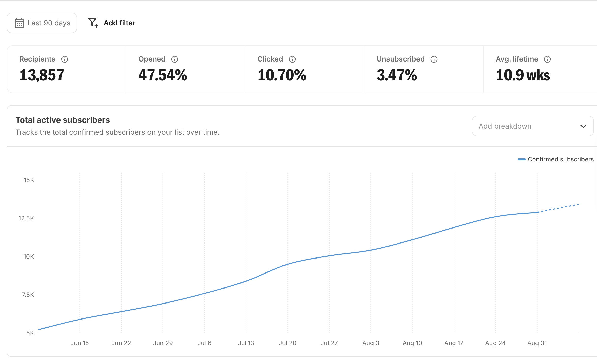Click the 15K y-axis label
The image size is (597, 364).
coord(29,180)
